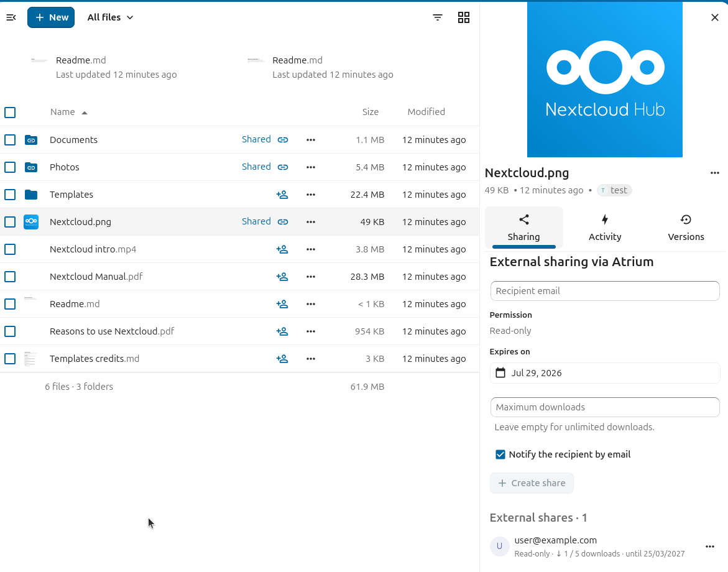
Task: Open Photos shared link icon
Action: click(x=283, y=167)
